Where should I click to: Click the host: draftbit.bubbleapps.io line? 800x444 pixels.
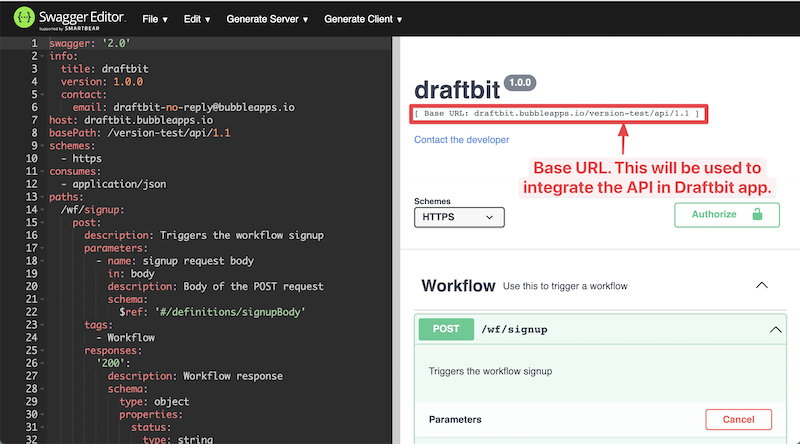(x=131, y=120)
